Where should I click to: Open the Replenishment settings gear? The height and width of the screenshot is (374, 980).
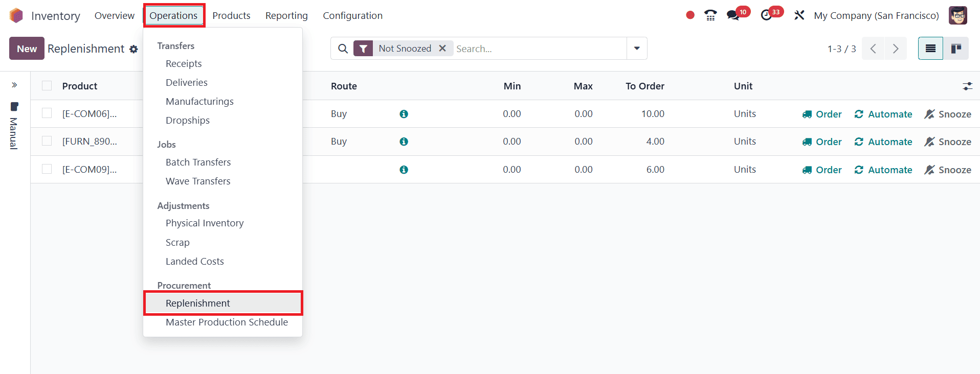133,49
